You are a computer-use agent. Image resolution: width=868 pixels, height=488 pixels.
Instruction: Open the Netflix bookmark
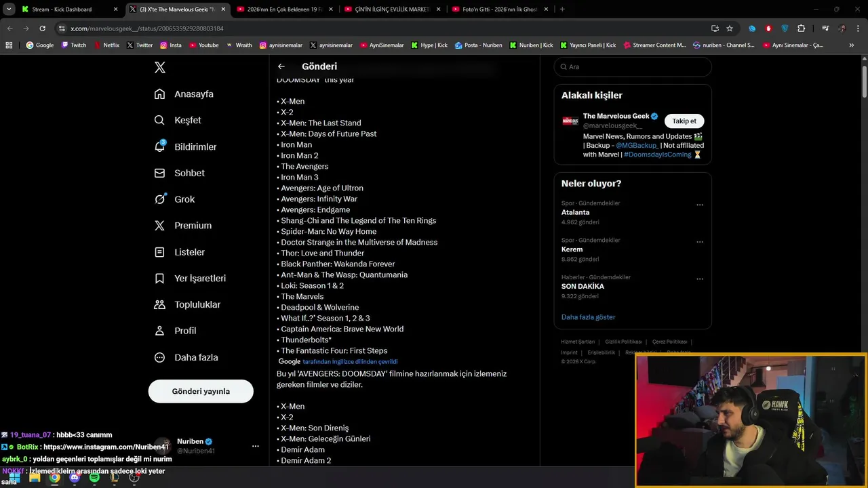[106, 45]
